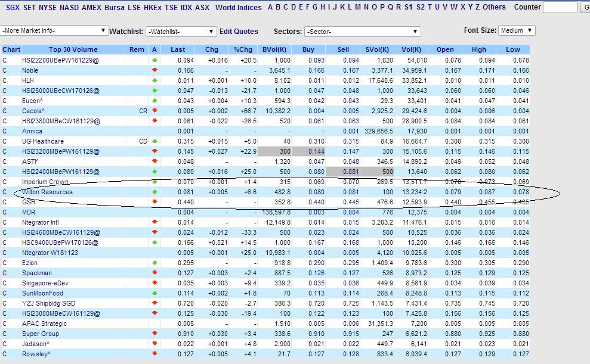Switch to the NYSE market tab
590x364 pixels.
(x=47, y=8)
